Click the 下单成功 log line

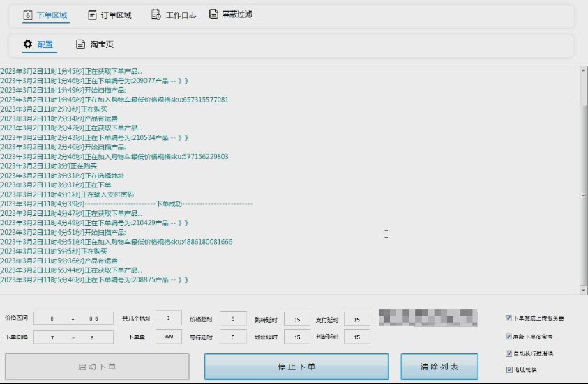click(127, 204)
